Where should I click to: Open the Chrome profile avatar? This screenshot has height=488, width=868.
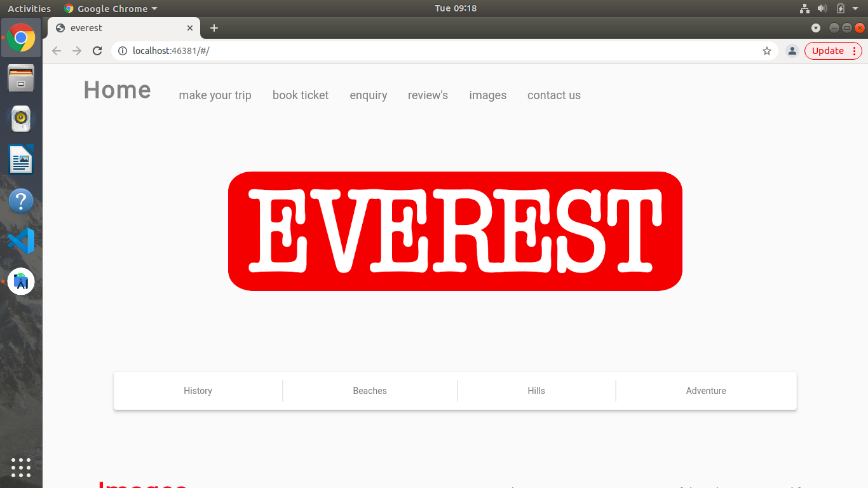(792, 51)
